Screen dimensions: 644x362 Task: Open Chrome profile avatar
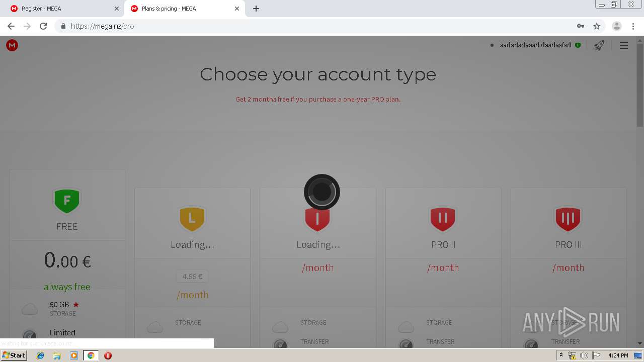click(617, 26)
